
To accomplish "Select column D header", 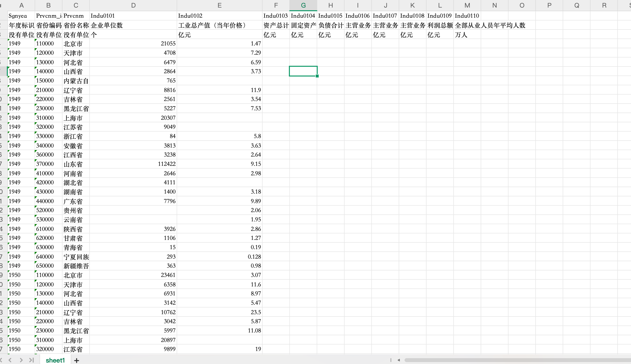I will pos(133,5).
